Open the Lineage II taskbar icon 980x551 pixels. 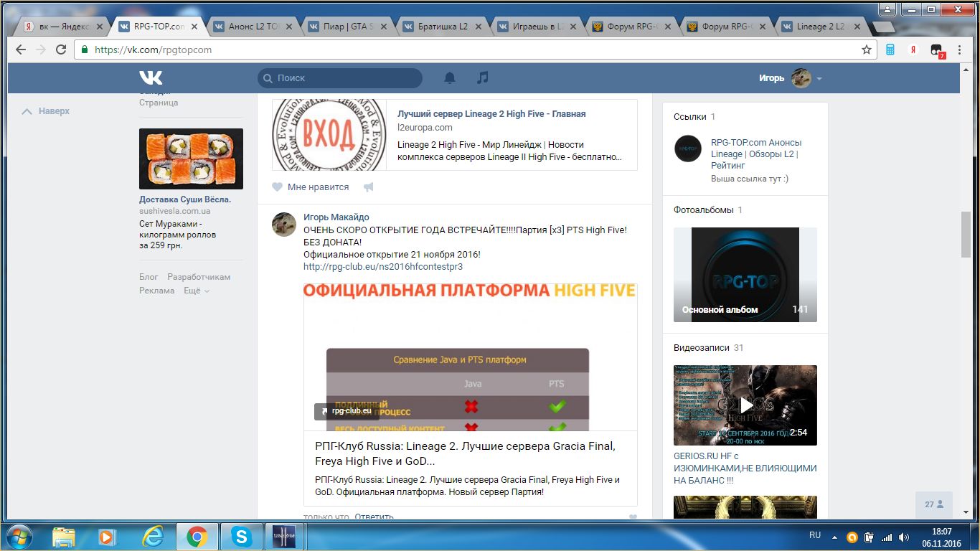click(286, 536)
